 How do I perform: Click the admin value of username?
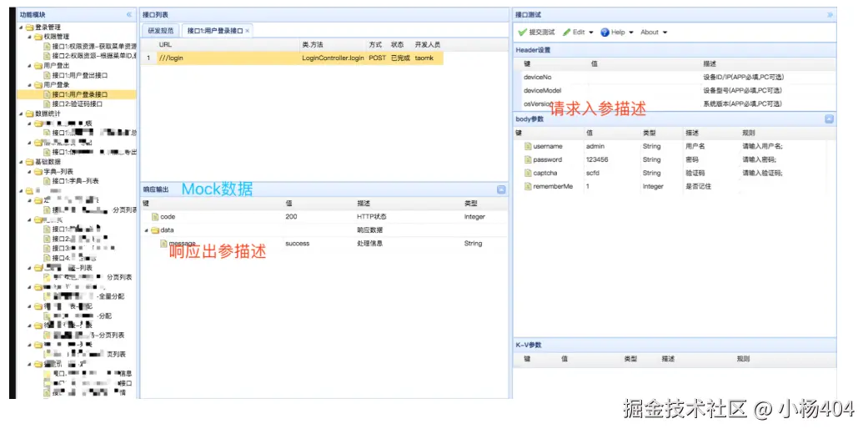(x=595, y=146)
